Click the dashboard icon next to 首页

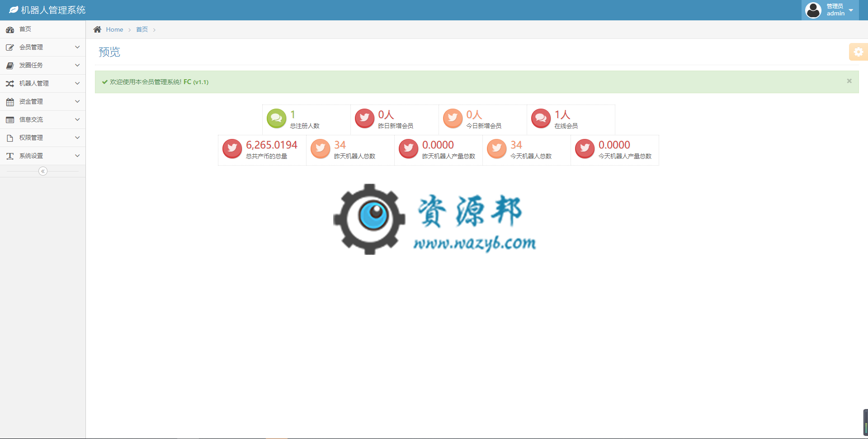coord(10,29)
